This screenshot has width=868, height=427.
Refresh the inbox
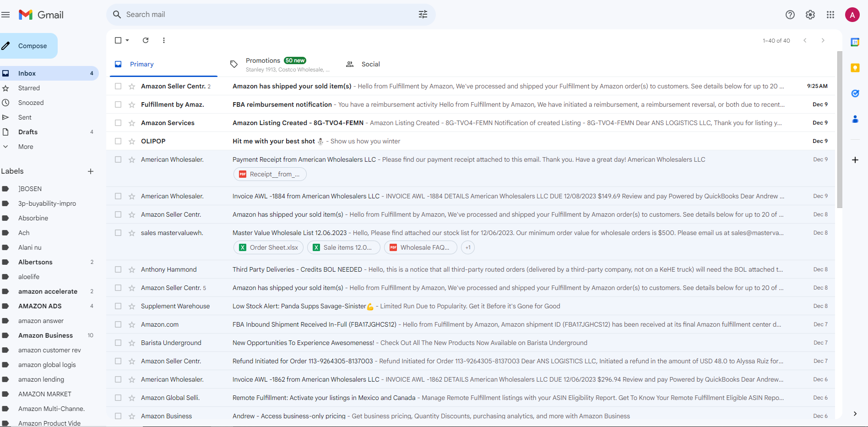146,40
